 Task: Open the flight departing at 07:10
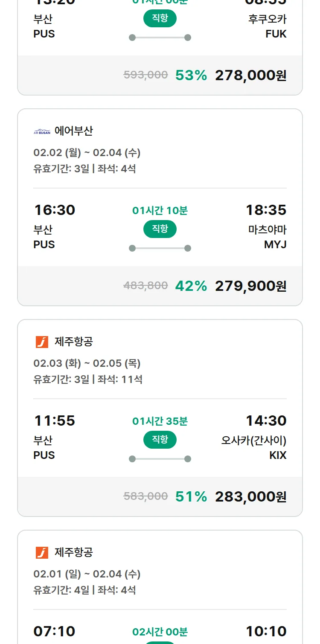tap(55, 631)
